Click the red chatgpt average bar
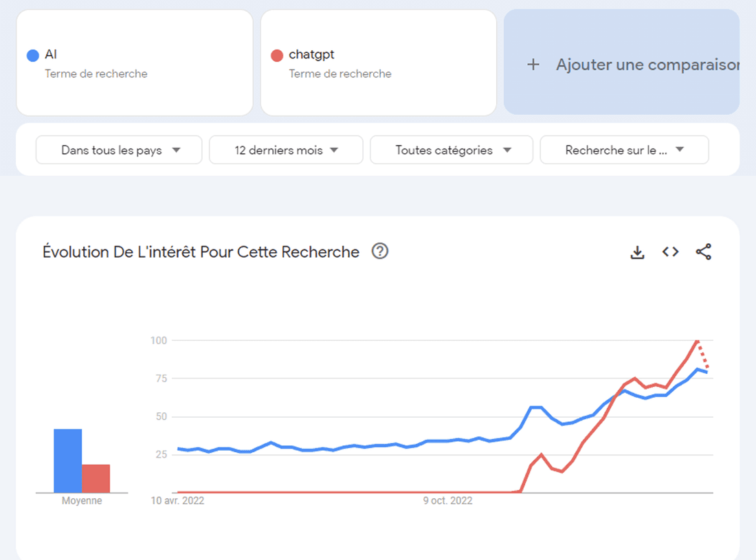The width and height of the screenshot is (756, 560). pos(96,478)
